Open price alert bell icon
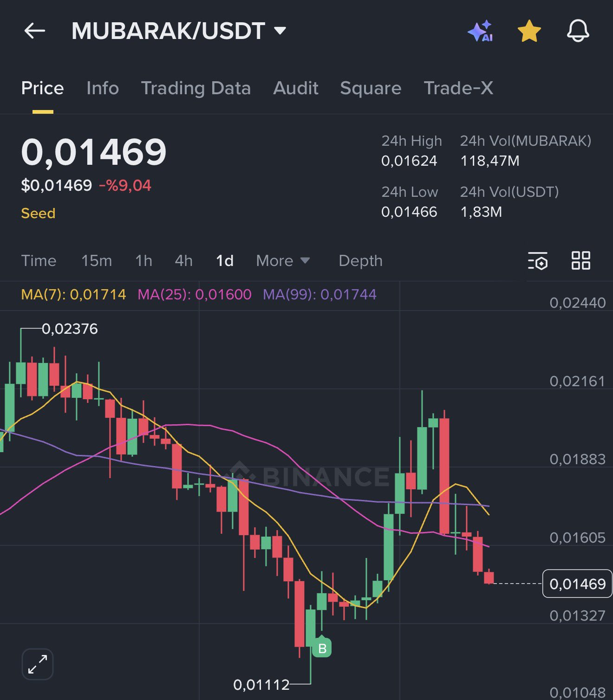This screenshot has width=613, height=700. [578, 31]
